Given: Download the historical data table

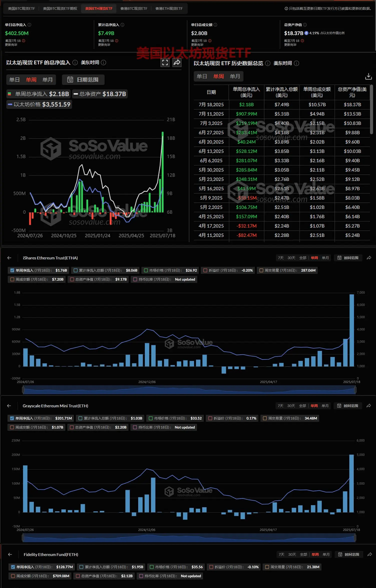Looking at the screenshot, I should point(368,76).
